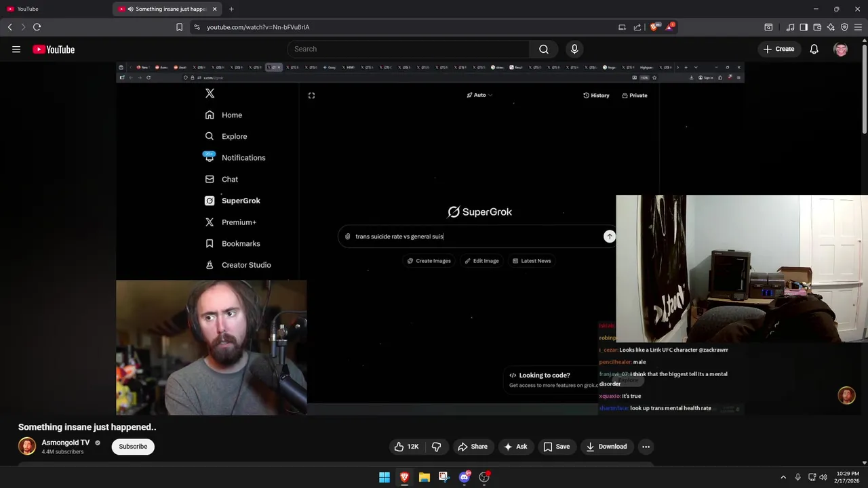868x488 pixels.
Task: Open Brave from the taskbar
Action: click(x=404, y=477)
